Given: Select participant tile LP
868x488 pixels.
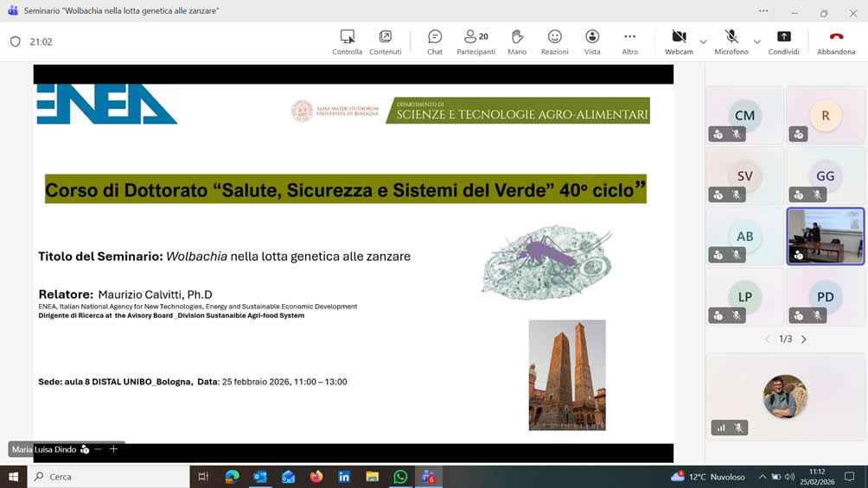Looking at the screenshot, I should 744,296.
